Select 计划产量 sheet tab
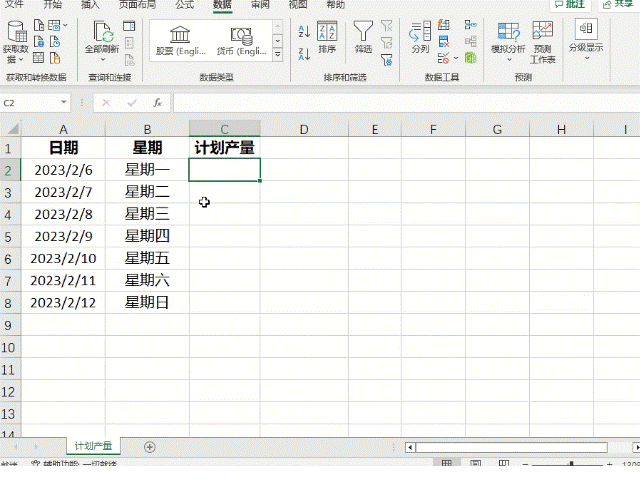This screenshot has height=480, width=640. coord(93,446)
